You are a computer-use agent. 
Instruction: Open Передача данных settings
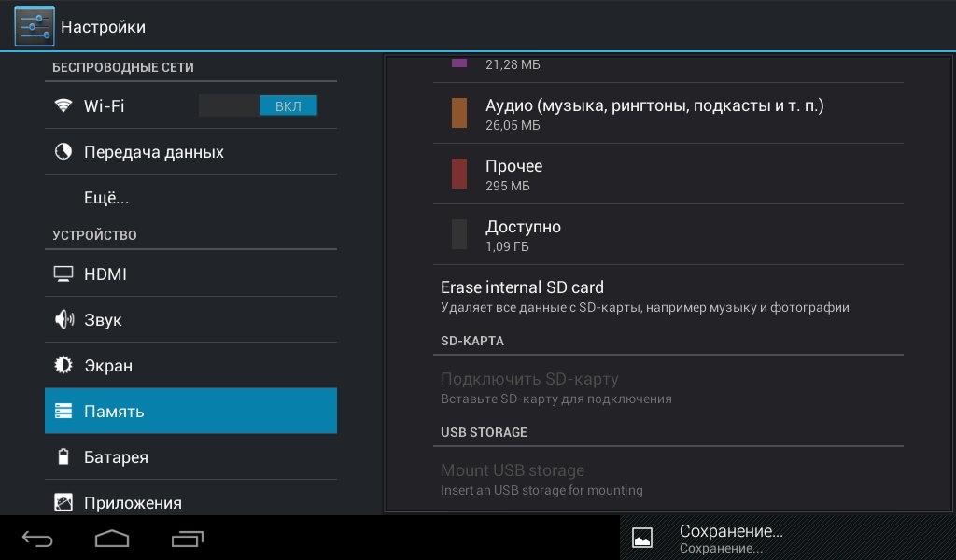pos(154,151)
